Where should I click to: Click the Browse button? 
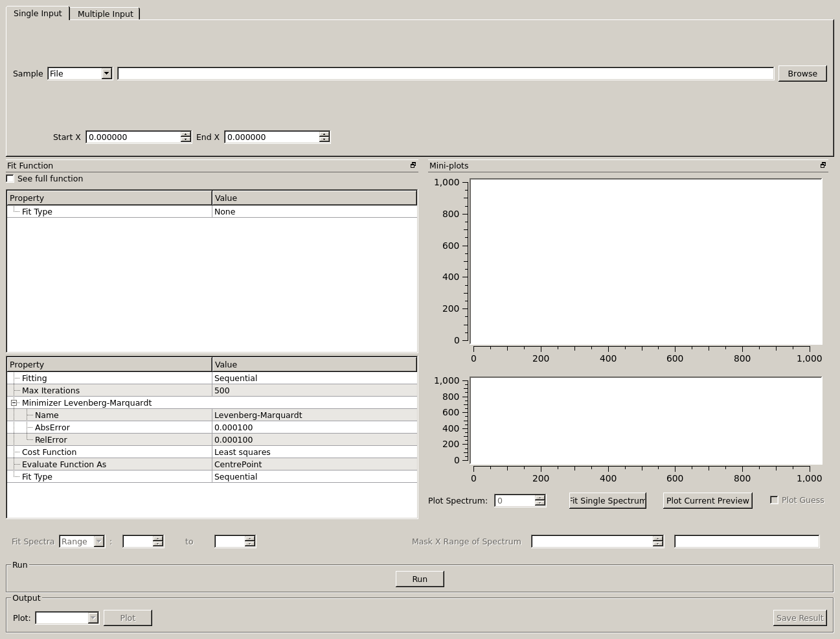coord(802,74)
